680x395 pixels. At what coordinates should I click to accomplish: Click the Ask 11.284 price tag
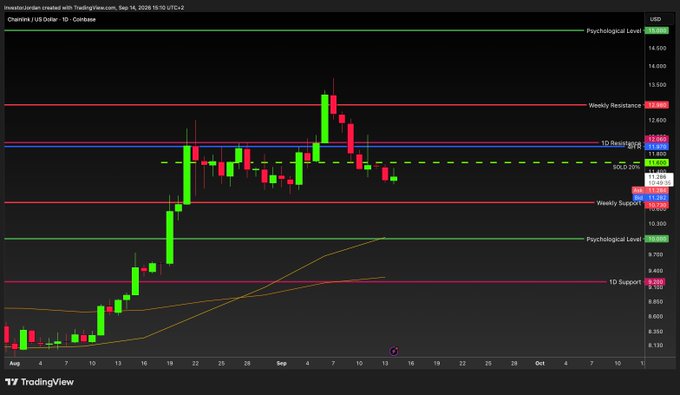(650, 190)
